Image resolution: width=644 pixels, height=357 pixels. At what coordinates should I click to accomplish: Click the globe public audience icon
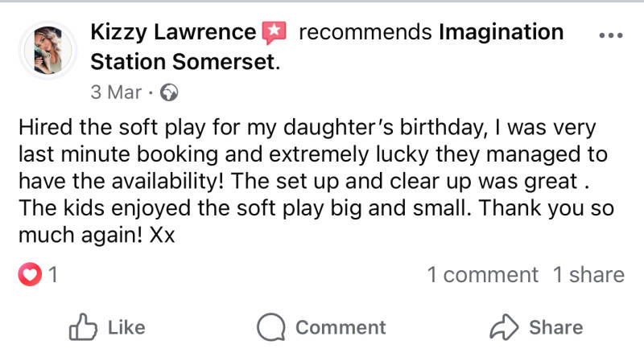[169, 92]
